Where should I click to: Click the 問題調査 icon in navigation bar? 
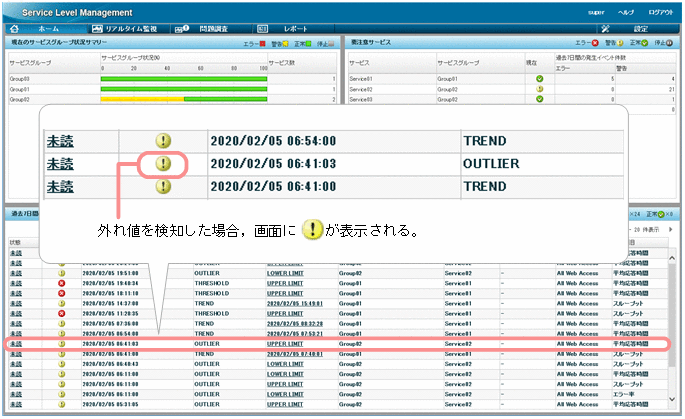[x=182, y=29]
